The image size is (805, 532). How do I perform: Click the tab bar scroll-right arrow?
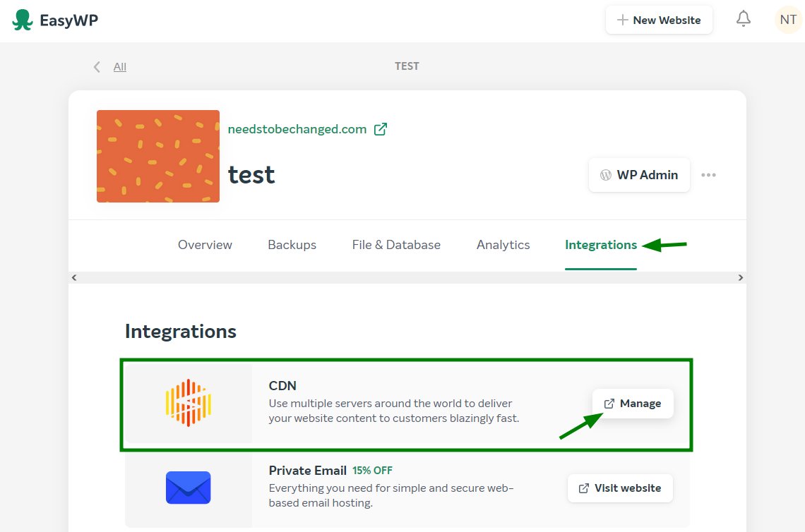pos(740,277)
